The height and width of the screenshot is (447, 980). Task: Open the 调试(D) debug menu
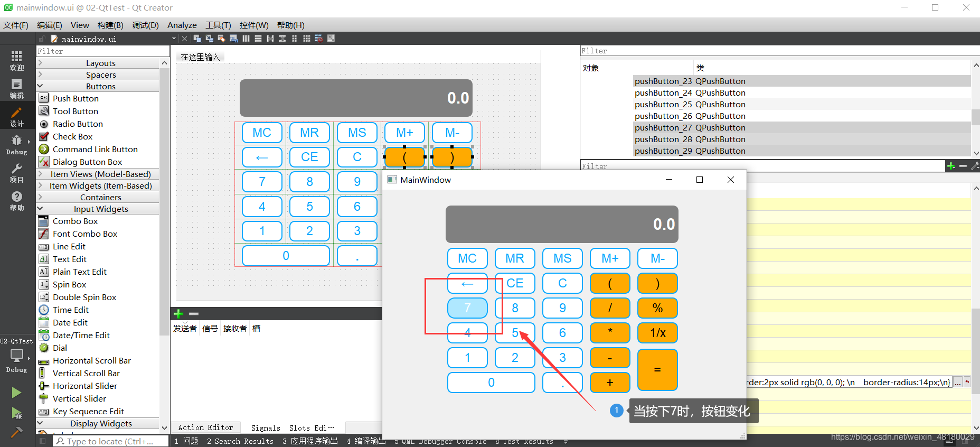point(145,25)
